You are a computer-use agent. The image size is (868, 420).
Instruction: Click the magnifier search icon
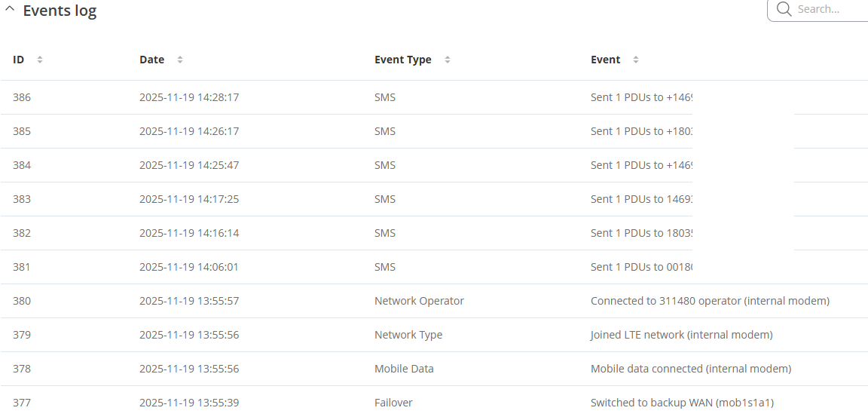point(784,9)
